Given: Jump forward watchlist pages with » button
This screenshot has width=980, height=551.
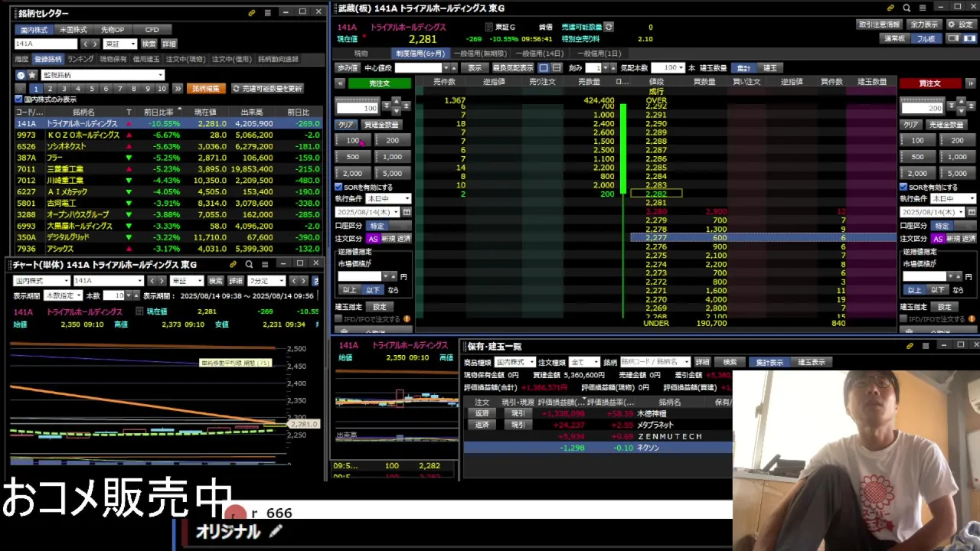Looking at the screenshot, I should [x=177, y=89].
